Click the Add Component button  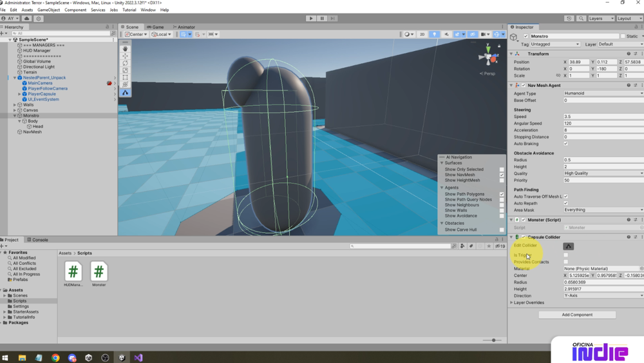[577, 315]
